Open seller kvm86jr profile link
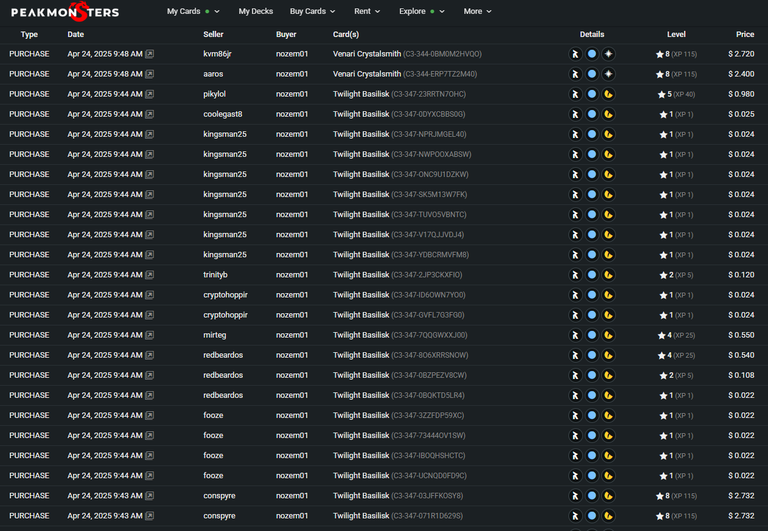 217,54
